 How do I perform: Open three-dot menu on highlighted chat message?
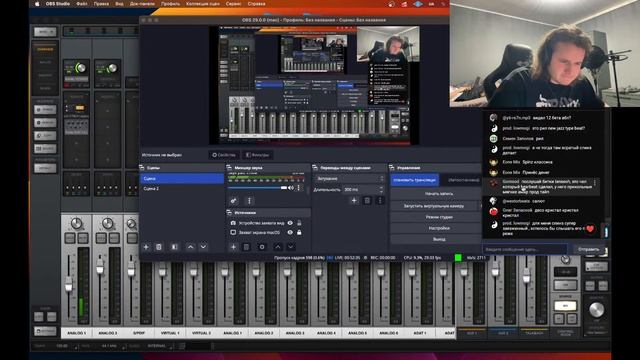(595, 183)
